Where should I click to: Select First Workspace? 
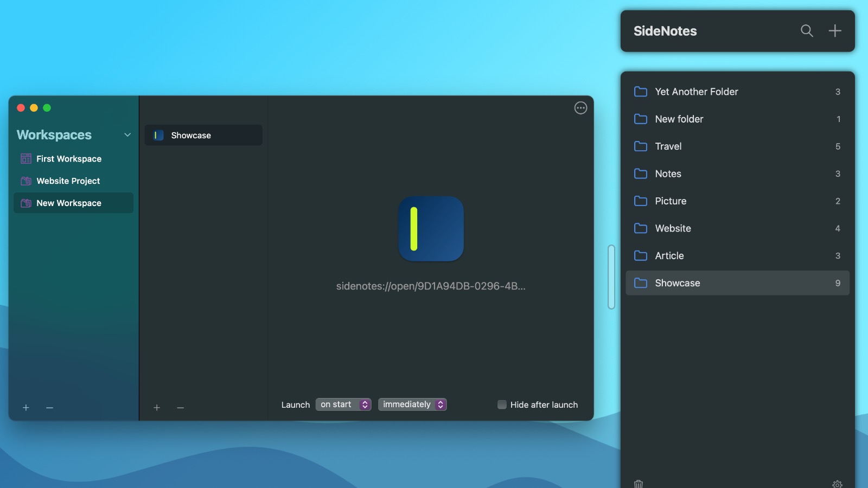coord(73,158)
